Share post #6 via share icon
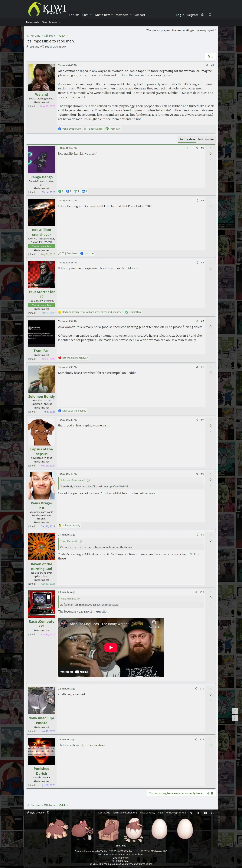This screenshot has height=868, width=242. [197, 367]
